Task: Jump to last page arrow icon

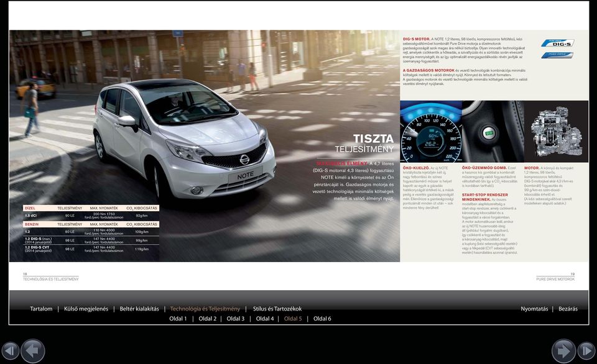Action: [x=586, y=351]
